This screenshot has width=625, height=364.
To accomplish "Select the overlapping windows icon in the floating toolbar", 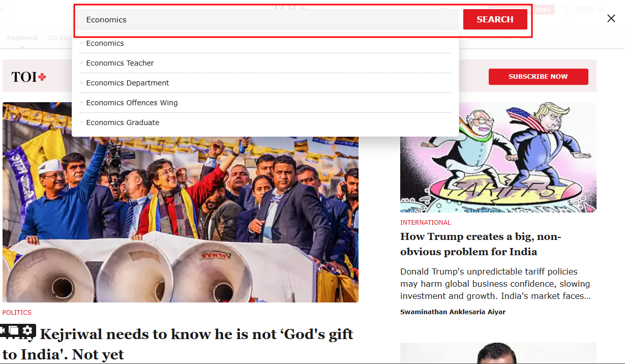I will (14, 330).
